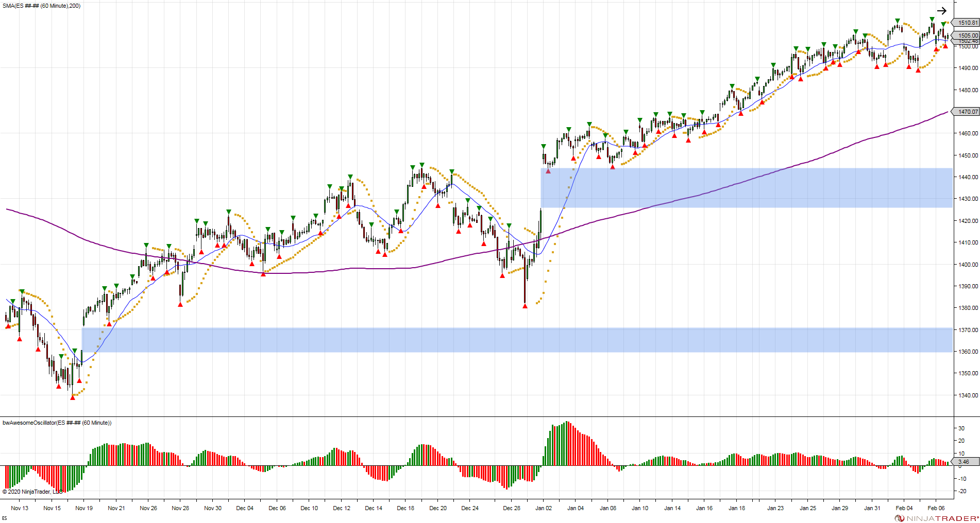Click the Nov 21 date label
The width and height of the screenshot is (980, 523).
click(x=116, y=508)
